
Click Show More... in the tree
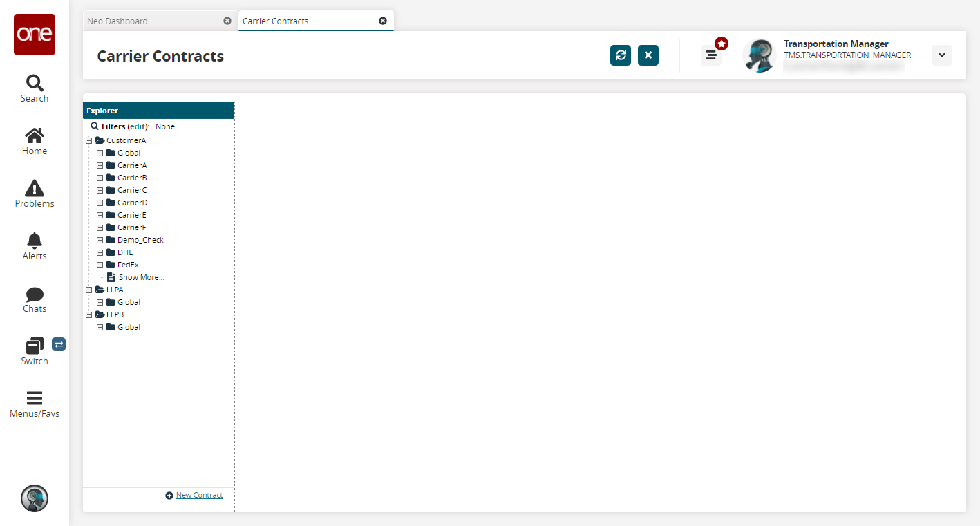142,277
